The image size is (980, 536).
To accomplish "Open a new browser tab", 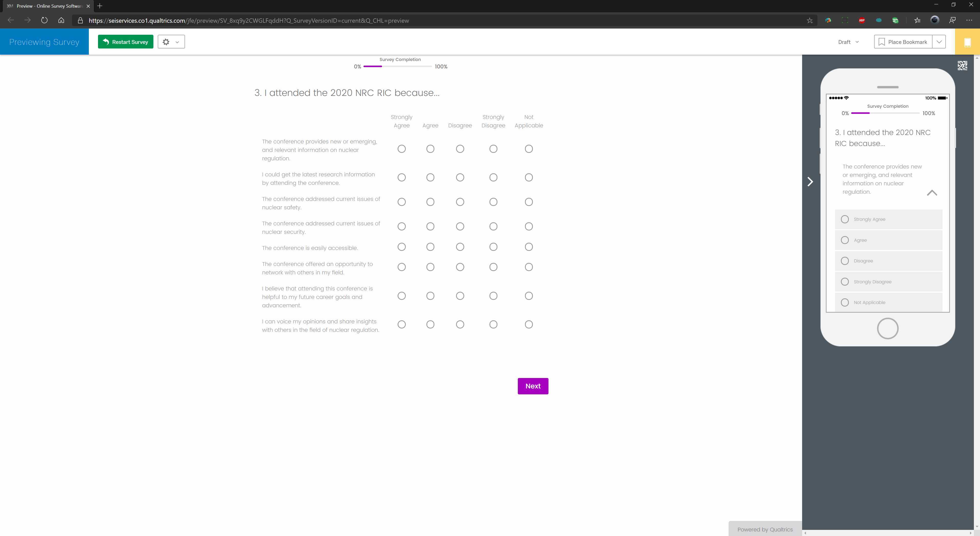I will (x=100, y=6).
